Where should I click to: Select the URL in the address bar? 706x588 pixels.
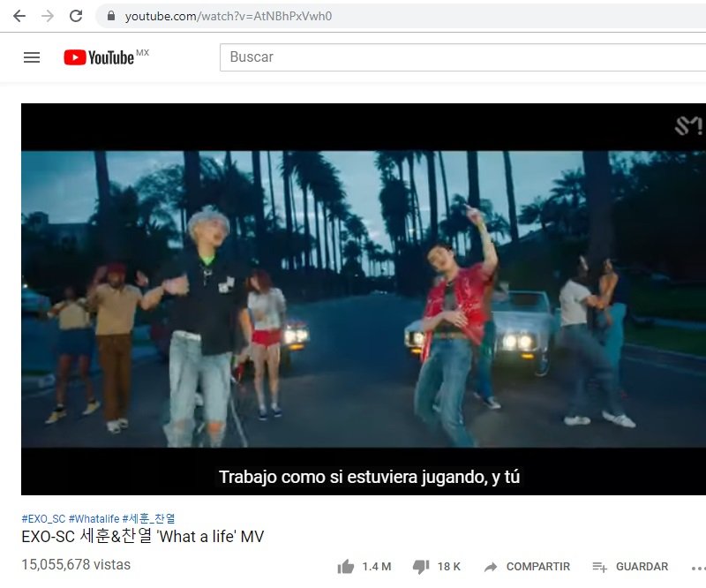[229, 16]
